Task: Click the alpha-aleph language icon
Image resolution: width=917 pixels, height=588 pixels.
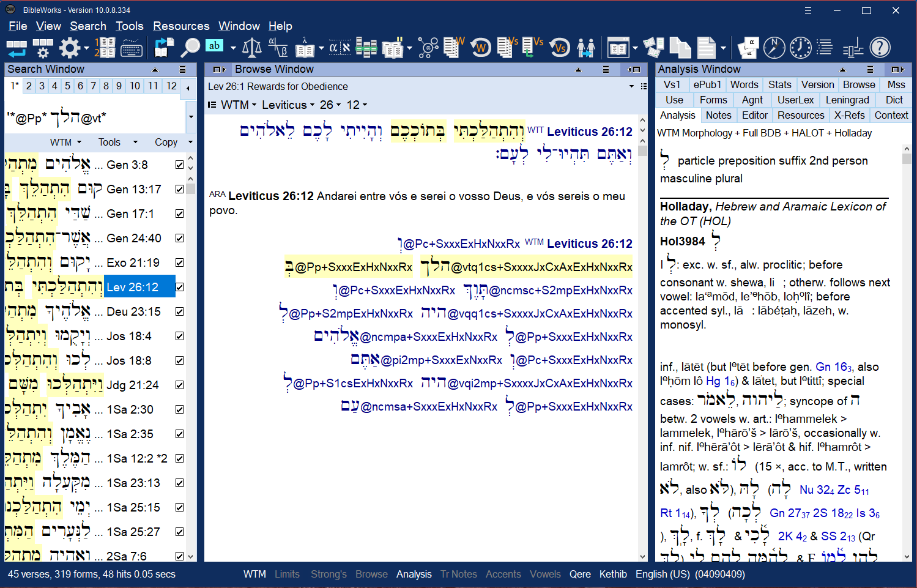Action: (340, 48)
